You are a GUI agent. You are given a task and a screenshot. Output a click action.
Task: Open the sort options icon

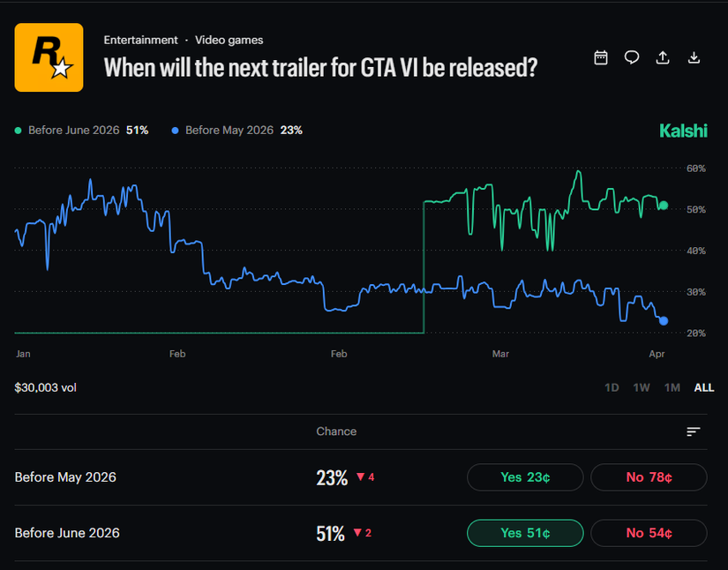[694, 431]
